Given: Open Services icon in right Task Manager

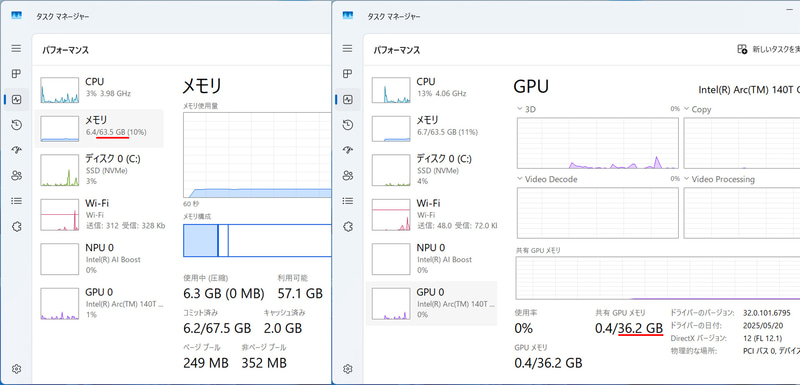Looking at the screenshot, I should [x=347, y=226].
